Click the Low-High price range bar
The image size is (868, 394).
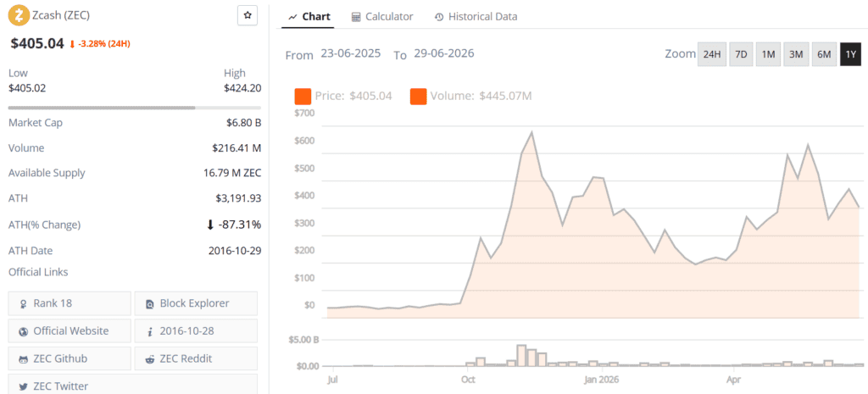[x=135, y=108]
